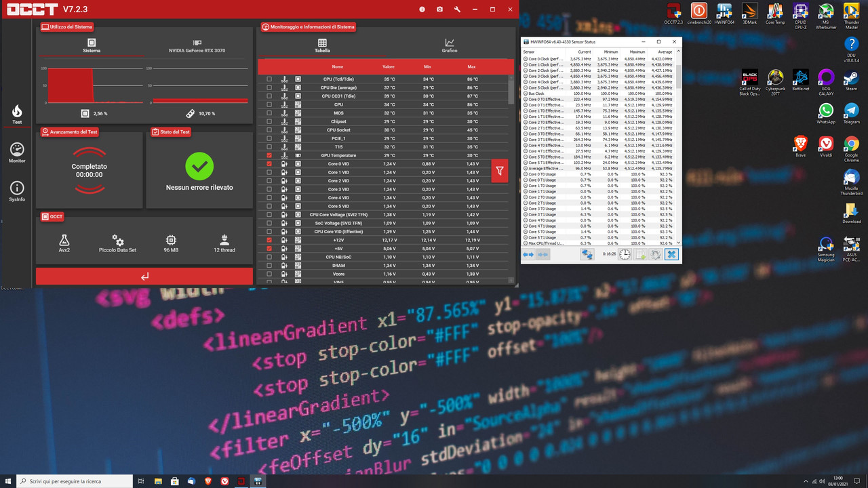Click HWiNFO logging sheet icon
The image size is (868, 488).
[x=640, y=254]
